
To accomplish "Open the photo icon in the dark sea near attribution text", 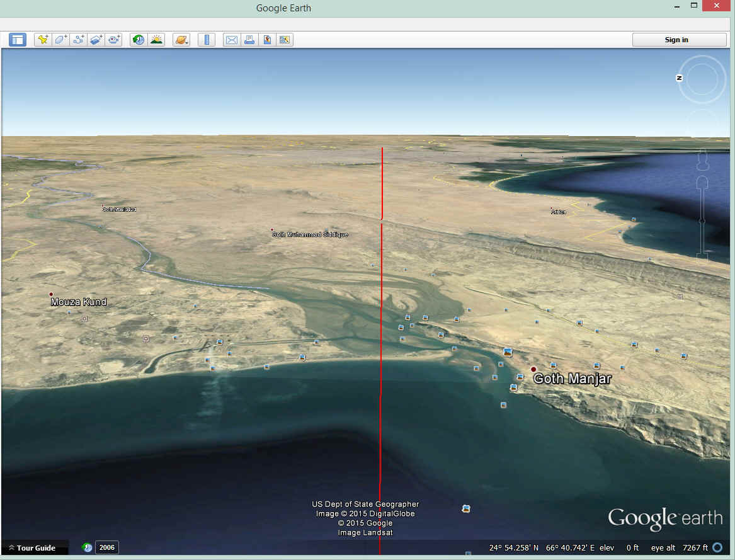I will pyautogui.click(x=466, y=508).
